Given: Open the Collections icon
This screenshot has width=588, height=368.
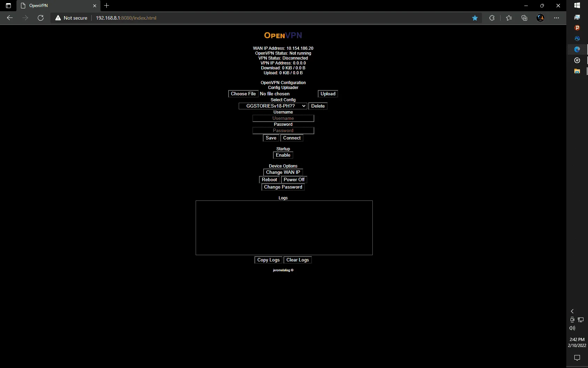Looking at the screenshot, I should [524, 18].
